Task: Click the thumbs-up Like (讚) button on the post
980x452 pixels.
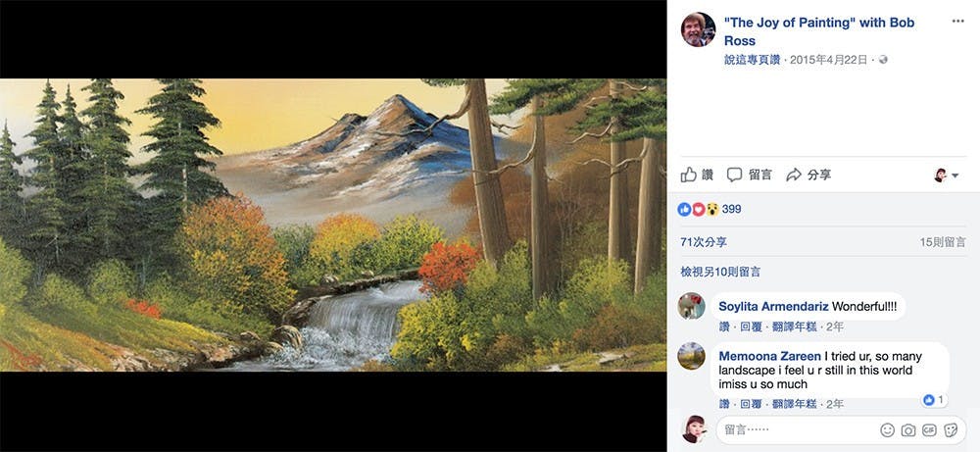Action: click(697, 175)
